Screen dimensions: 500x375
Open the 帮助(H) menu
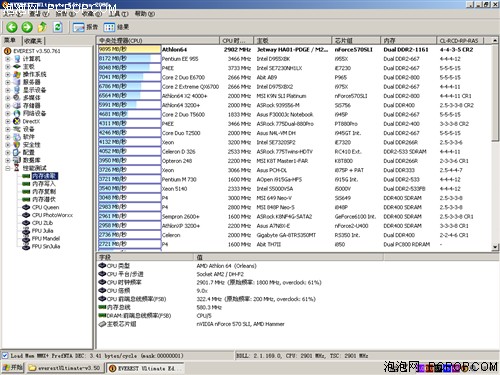[x=145, y=14]
